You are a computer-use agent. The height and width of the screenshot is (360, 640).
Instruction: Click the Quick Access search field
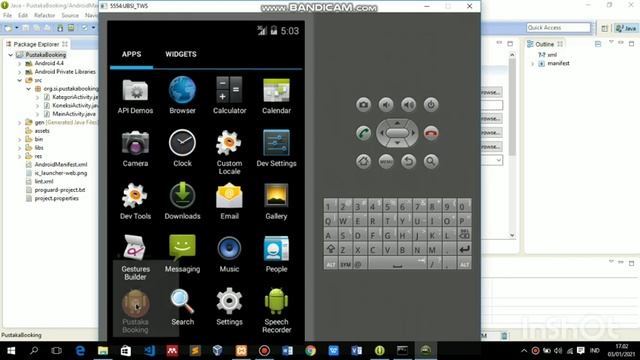click(x=558, y=27)
